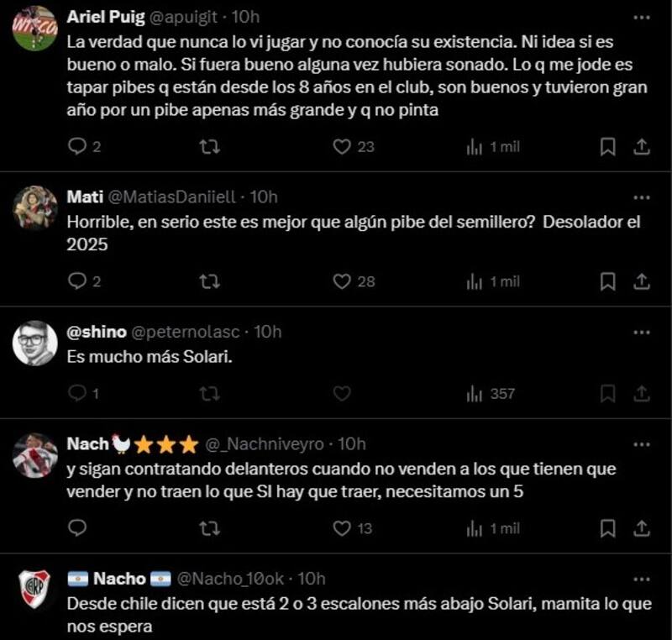Retweet Ariel Puig's post
Image resolution: width=672 pixels, height=640 pixels.
click(210, 147)
